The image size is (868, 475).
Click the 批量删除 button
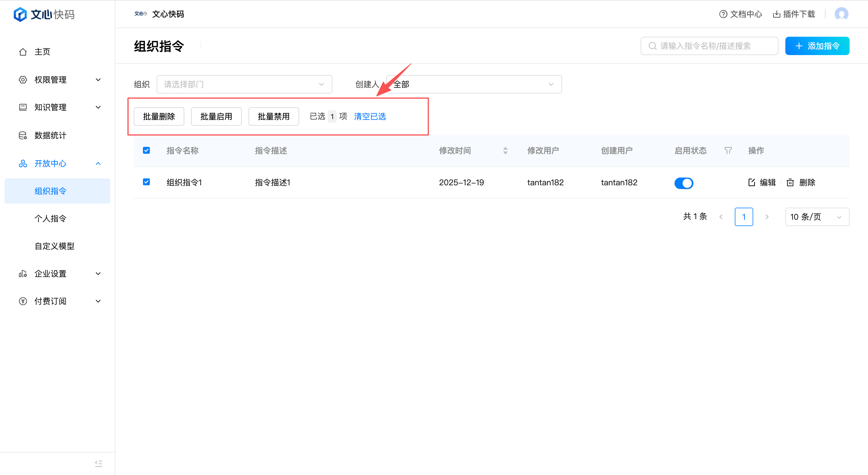pyautogui.click(x=159, y=116)
